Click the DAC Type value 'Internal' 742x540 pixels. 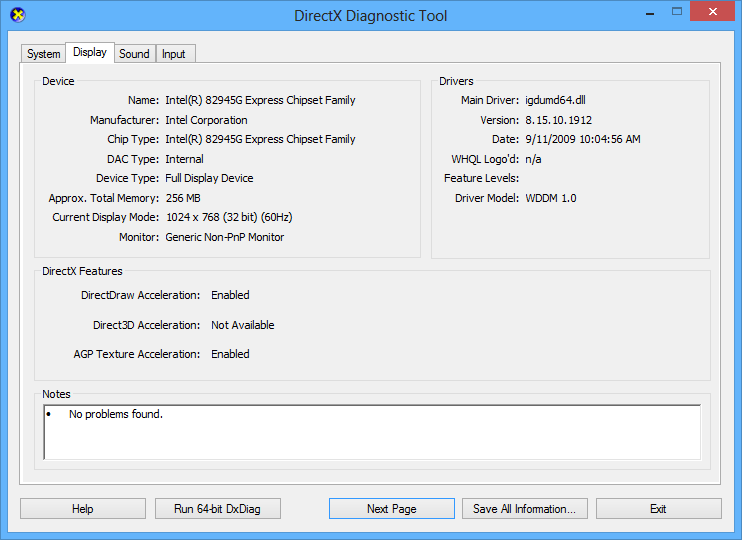pyautogui.click(x=185, y=159)
